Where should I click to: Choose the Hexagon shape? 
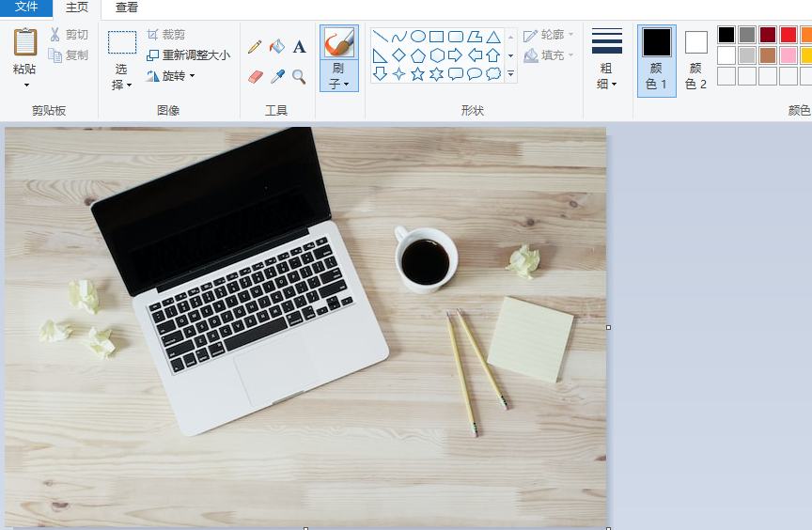pyautogui.click(x=437, y=55)
